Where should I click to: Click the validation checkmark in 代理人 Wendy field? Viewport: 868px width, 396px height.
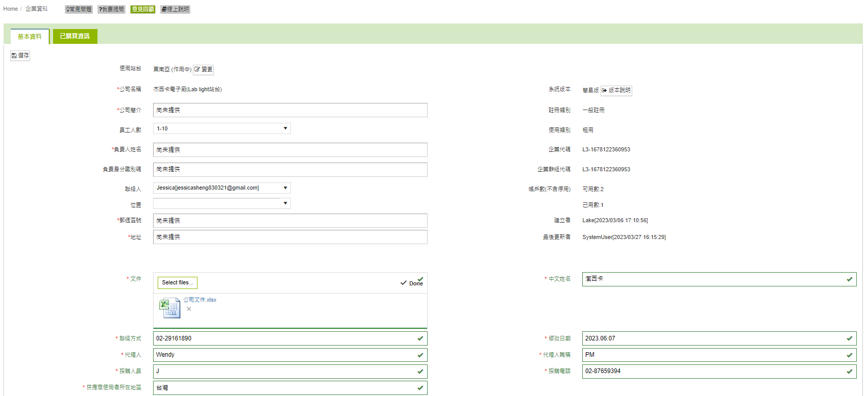click(420, 355)
